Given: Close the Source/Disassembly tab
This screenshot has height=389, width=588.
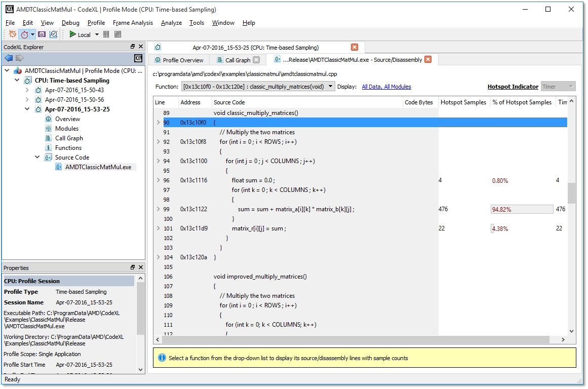Looking at the screenshot, I should pyautogui.click(x=428, y=59).
